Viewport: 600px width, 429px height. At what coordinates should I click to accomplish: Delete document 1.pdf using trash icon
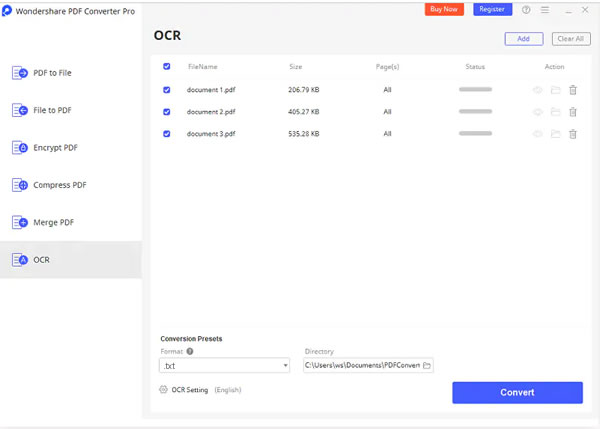[x=573, y=90]
